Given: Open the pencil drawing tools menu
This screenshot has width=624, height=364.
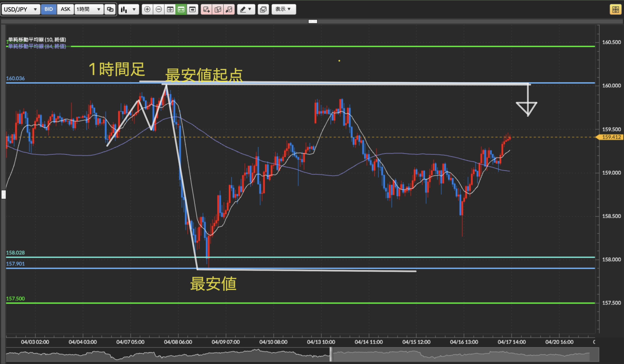Looking at the screenshot, I should pyautogui.click(x=246, y=9).
